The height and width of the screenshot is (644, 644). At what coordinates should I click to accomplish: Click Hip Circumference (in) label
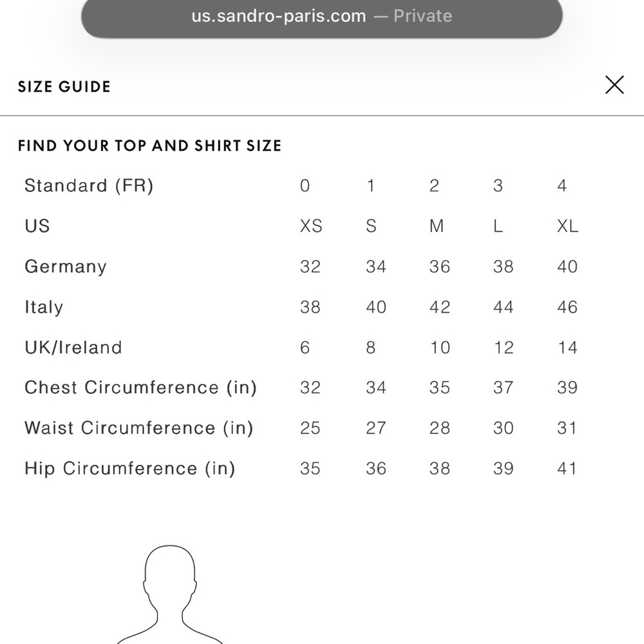pyautogui.click(x=130, y=468)
